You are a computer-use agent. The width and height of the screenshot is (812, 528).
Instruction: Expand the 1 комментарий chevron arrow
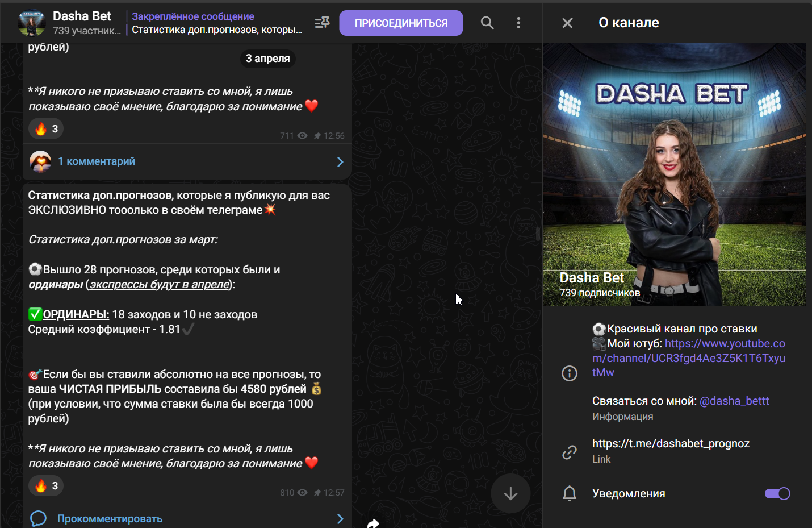(340, 162)
